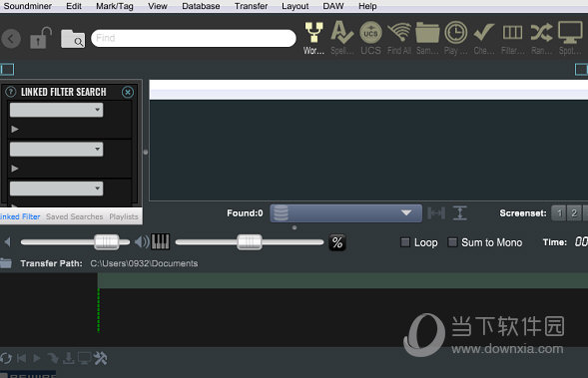Viewport: 588px width, 378px height.
Task: Click the download transfer icon
Action: coord(68,358)
